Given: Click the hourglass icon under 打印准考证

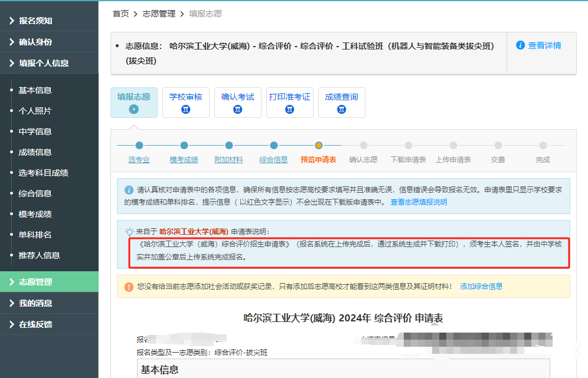Looking at the screenshot, I should [289, 110].
